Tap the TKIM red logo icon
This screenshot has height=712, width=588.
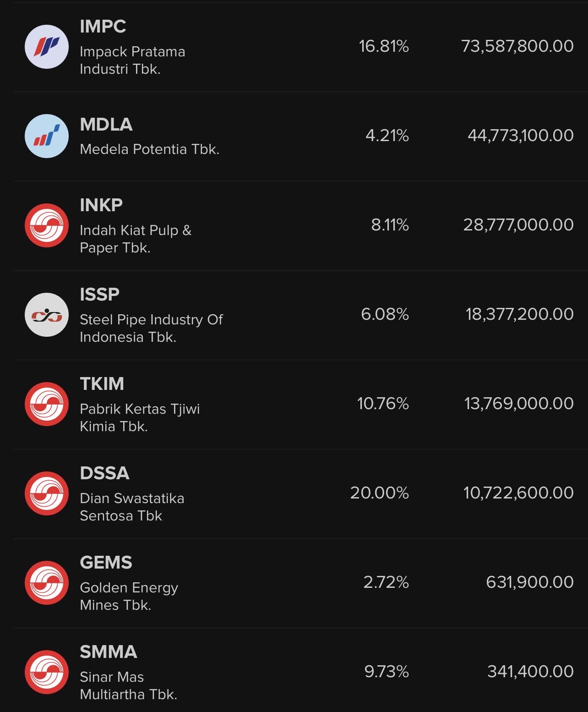[x=47, y=404]
